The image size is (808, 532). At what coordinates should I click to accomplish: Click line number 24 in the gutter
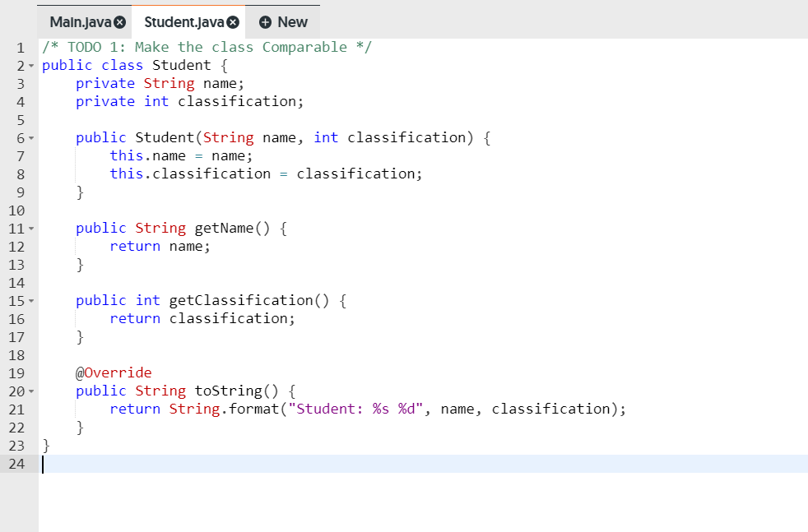coord(20,464)
